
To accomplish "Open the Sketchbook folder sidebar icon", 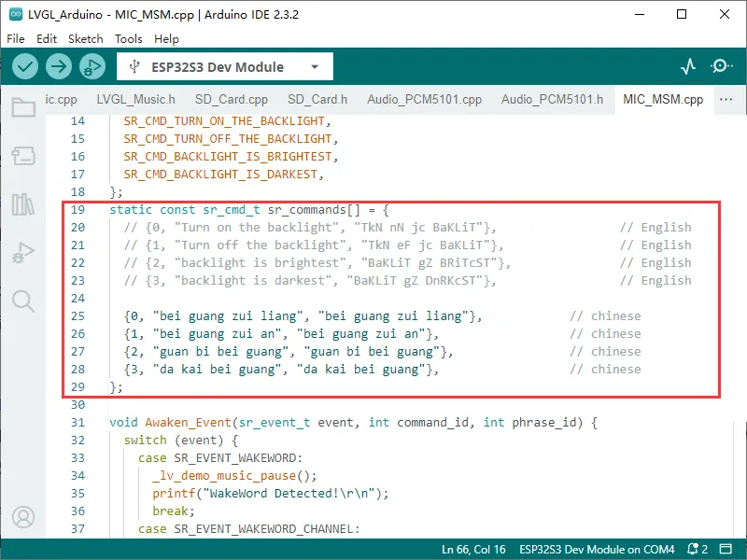I will [23, 107].
